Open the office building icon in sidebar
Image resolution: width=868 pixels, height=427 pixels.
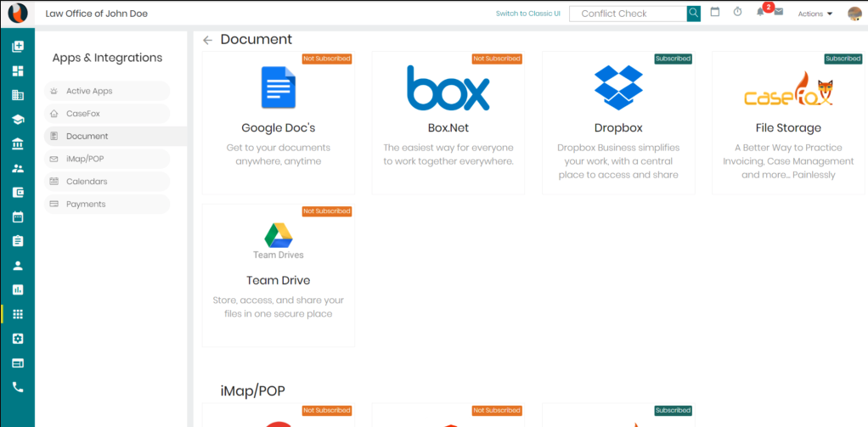click(x=18, y=95)
